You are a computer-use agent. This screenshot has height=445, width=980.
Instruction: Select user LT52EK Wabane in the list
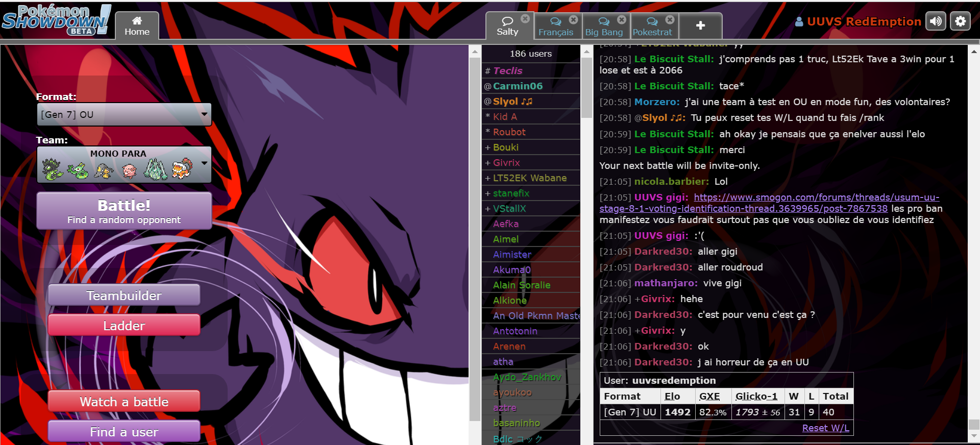tap(531, 178)
